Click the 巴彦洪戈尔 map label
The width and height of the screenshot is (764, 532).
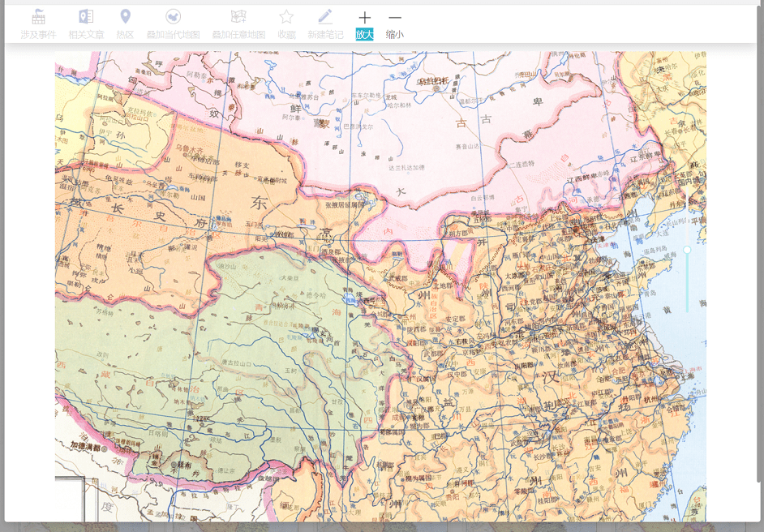pyautogui.click(x=358, y=127)
